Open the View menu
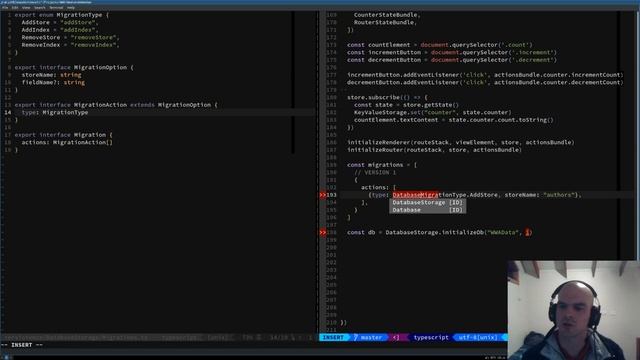640x360 pixels. [26, 7]
